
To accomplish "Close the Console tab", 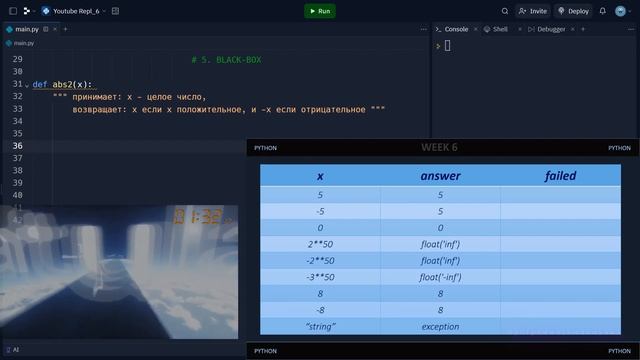I will (476, 29).
